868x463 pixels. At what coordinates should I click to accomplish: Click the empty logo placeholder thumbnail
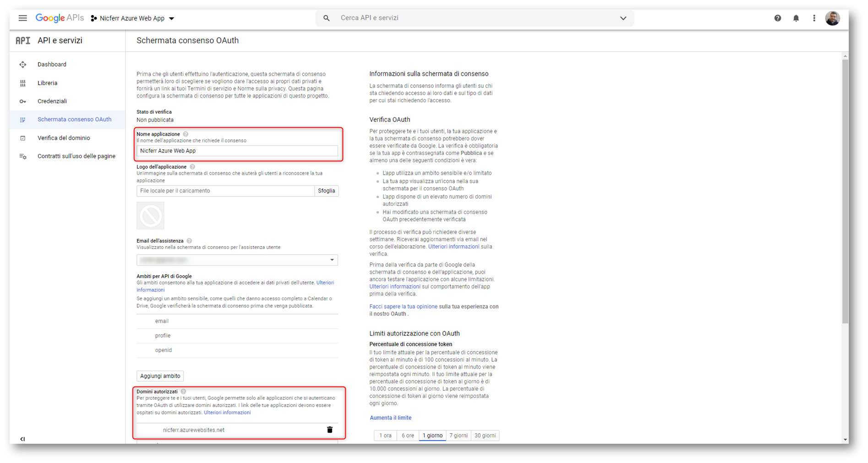pos(150,215)
